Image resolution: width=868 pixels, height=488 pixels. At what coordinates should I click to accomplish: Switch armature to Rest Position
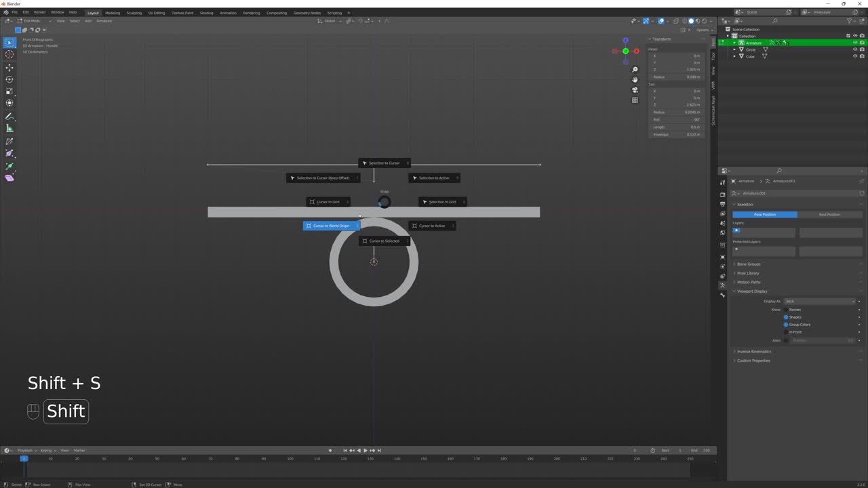point(829,215)
